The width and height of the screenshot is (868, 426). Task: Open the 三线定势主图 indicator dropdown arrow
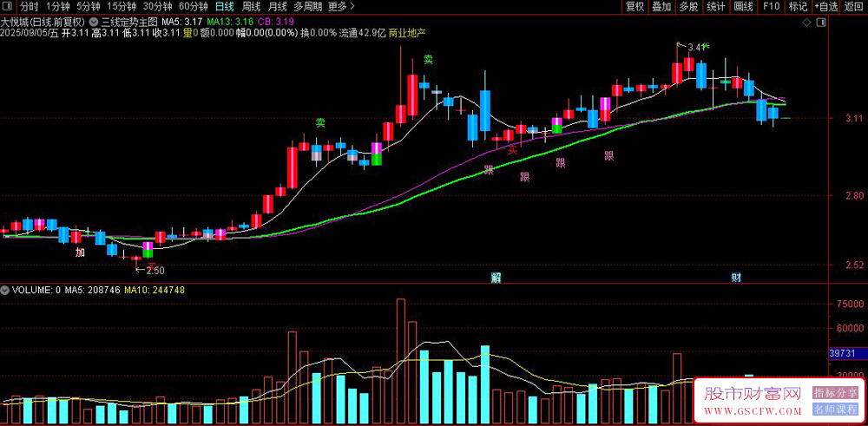pyautogui.click(x=94, y=23)
